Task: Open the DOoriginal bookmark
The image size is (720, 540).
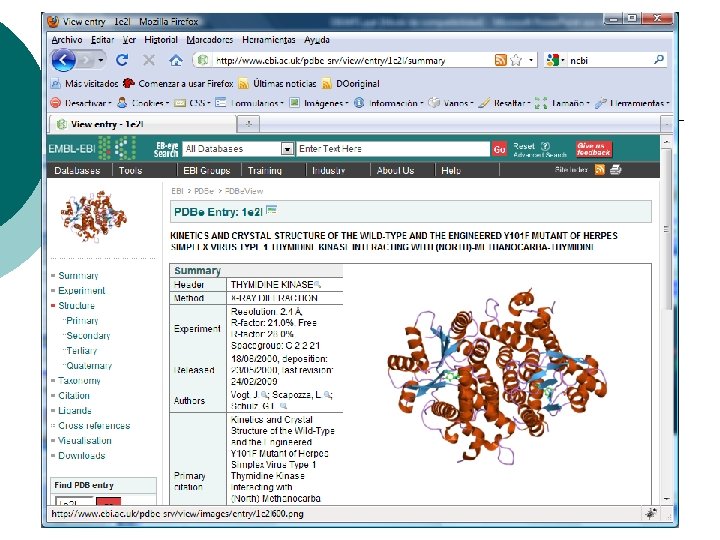Action: (351, 84)
